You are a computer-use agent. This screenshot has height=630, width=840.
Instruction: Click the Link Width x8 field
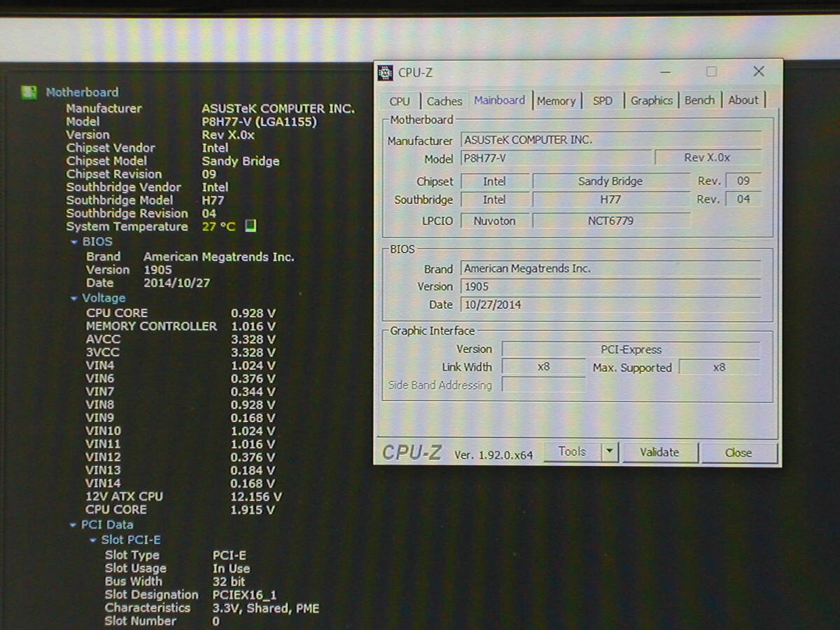(543, 367)
